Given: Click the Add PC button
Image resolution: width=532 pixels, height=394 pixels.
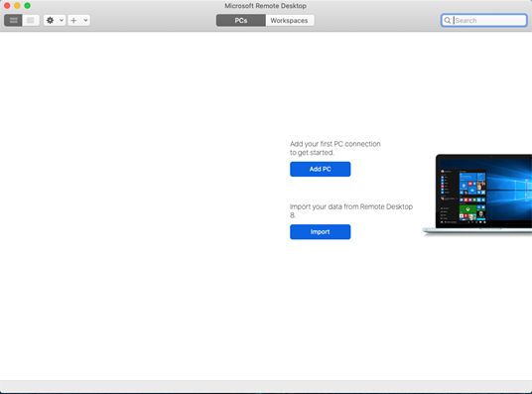Looking at the screenshot, I should point(321,169).
